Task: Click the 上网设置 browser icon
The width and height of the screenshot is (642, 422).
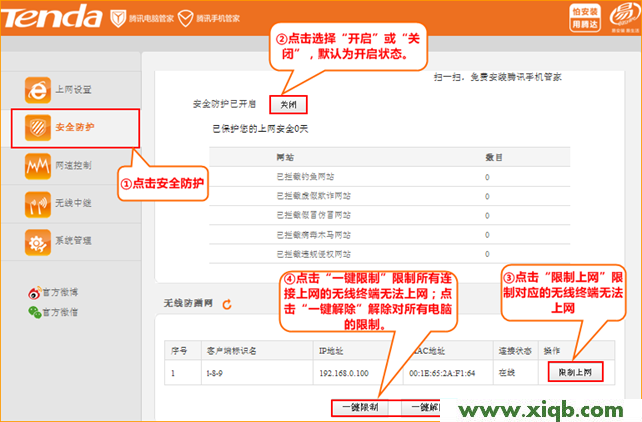Action: (x=38, y=90)
